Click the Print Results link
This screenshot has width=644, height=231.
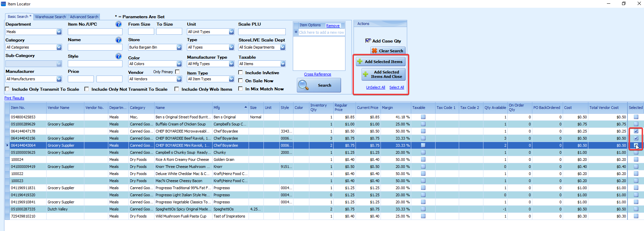[x=14, y=98]
